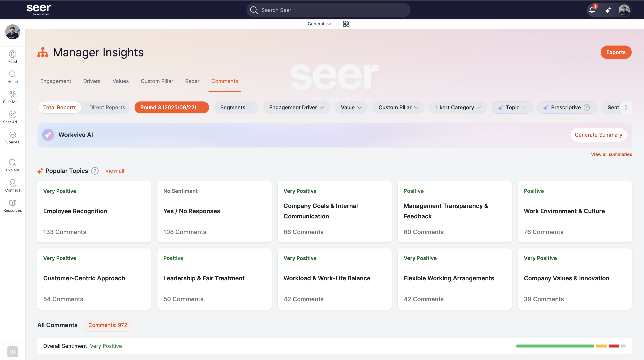Click Generate Summary
Screen dimensions: 644x360
click(x=598, y=135)
